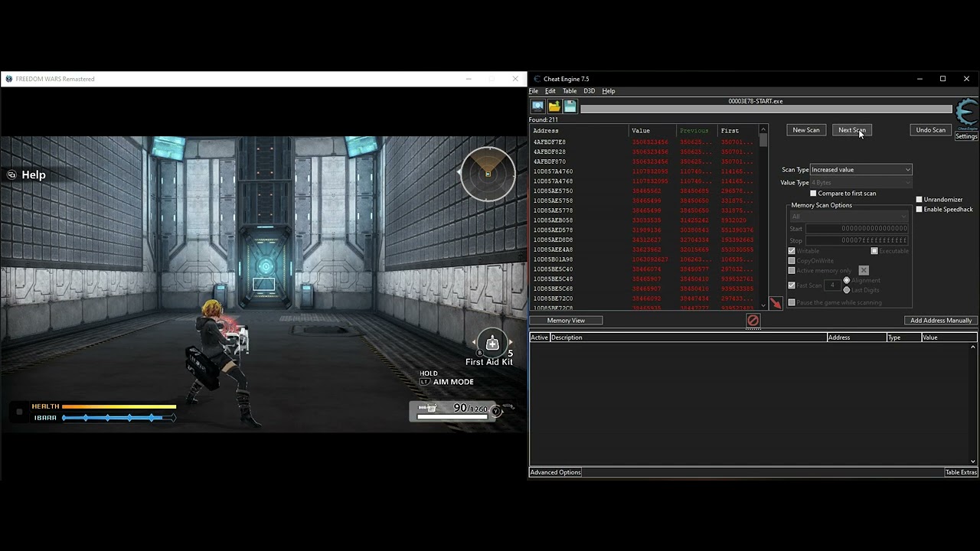Toggle the Fast Scan checkbox
Image resolution: width=980 pixels, height=551 pixels.
click(x=792, y=285)
